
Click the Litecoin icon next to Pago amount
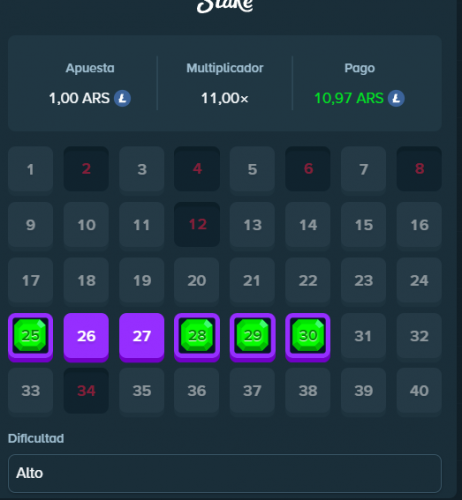(396, 98)
